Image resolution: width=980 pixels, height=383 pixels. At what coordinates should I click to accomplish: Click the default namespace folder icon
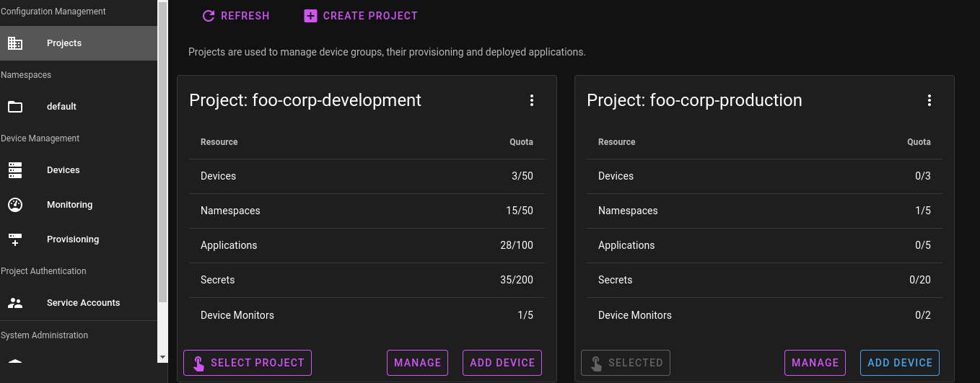15,107
